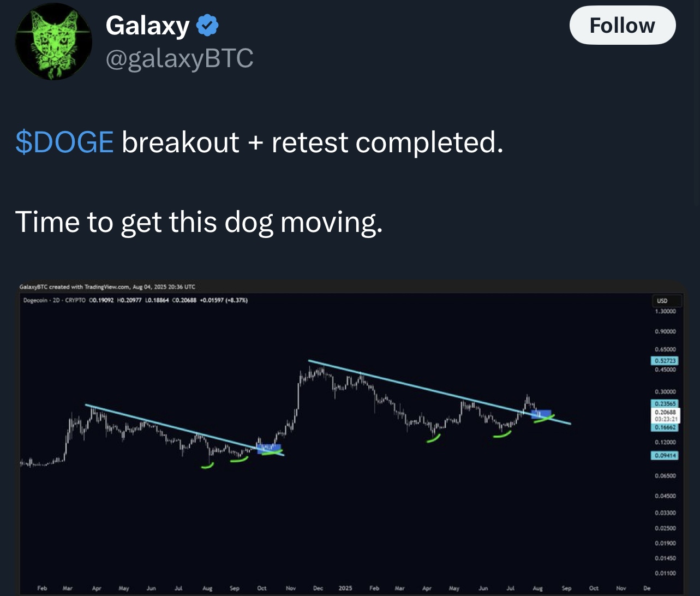Click the blue retest box near 0.09414

(x=269, y=449)
